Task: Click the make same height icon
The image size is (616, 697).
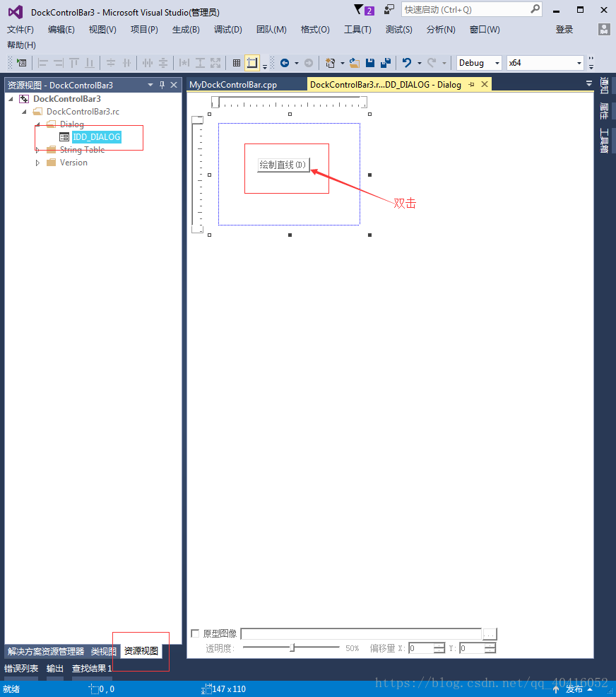Action: (x=200, y=63)
